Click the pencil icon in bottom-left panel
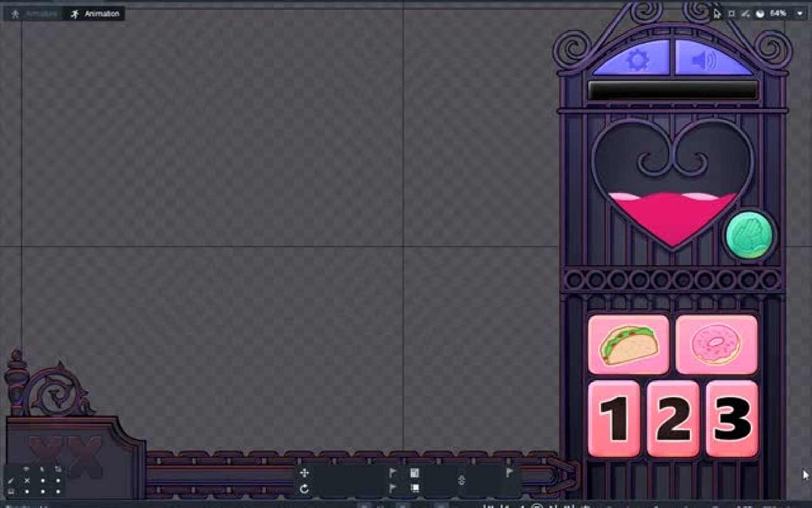Screen dimensions: 812x508 [x=11, y=480]
